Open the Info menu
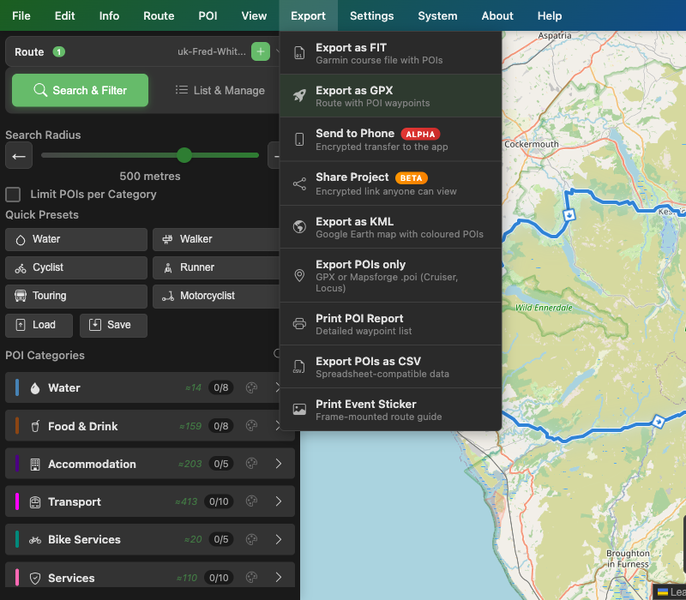Screen dimensions: 686x600 coord(109,16)
